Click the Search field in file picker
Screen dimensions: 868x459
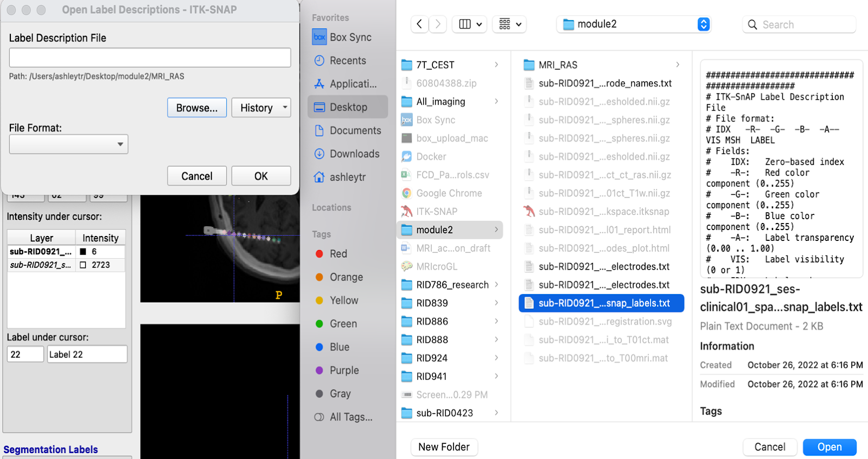tap(799, 24)
